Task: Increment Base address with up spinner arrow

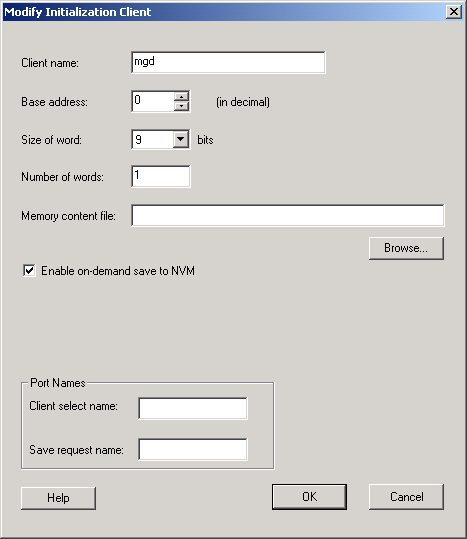Action: pyautogui.click(x=181, y=96)
